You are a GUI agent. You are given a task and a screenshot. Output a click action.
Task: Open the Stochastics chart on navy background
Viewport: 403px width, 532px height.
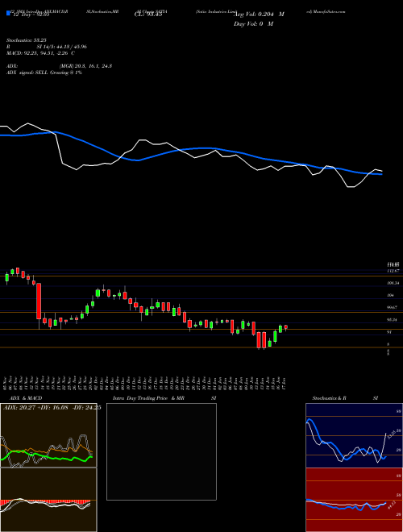(x=354, y=435)
